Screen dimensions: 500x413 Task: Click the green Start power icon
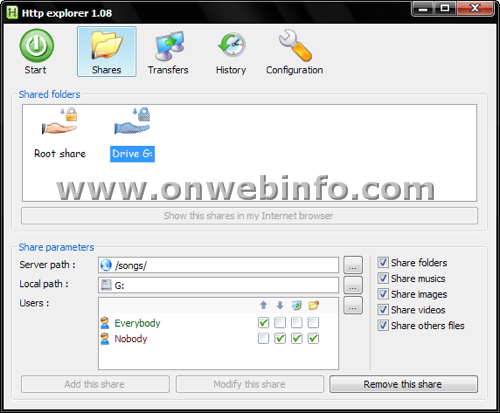(x=36, y=46)
